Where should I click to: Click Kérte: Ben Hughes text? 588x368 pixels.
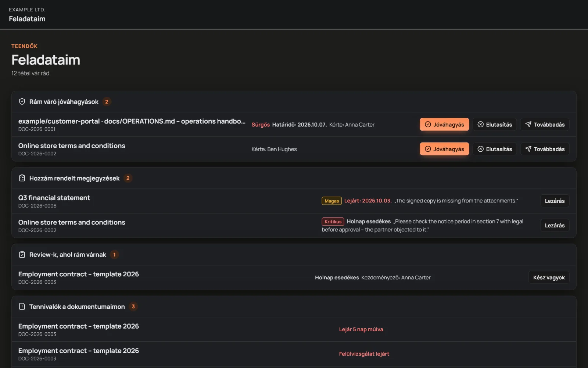tap(274, 149)
